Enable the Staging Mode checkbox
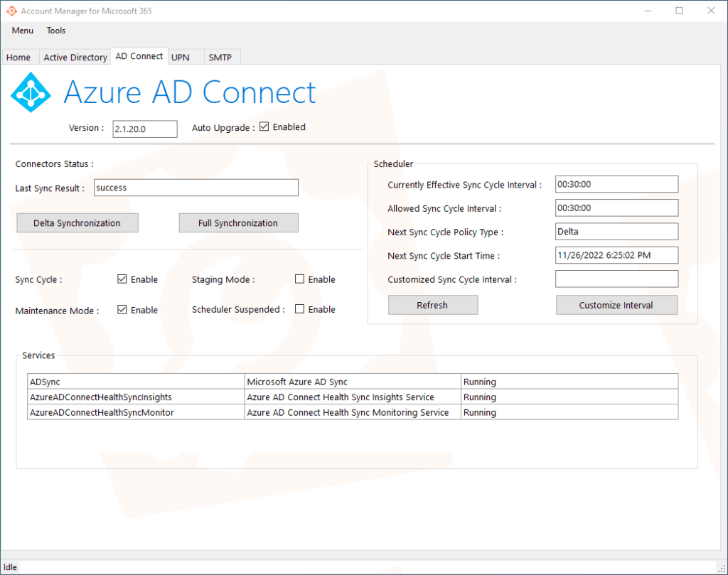Viewport: 728px width, 575px height. tap(300, 279)
